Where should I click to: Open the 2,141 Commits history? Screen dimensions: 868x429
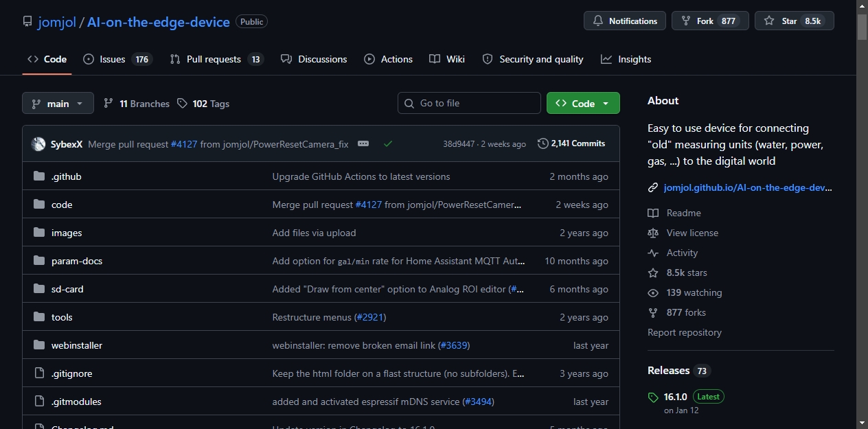click(x=571, y=143)
